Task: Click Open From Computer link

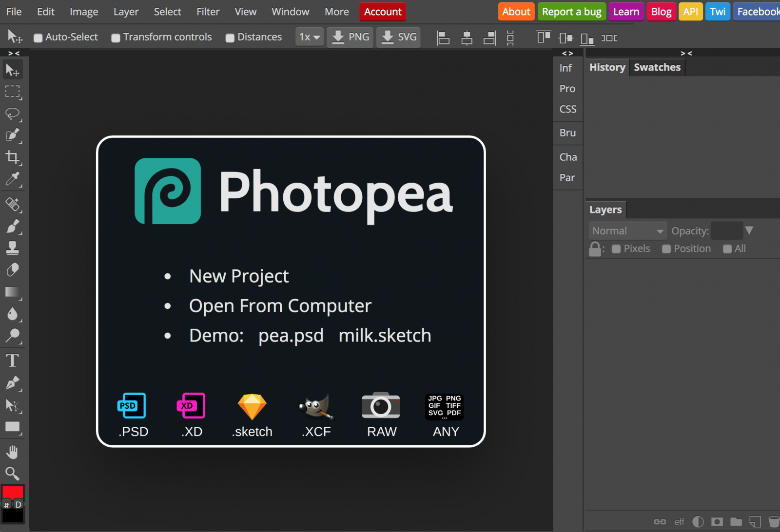Action: [280, 306]
